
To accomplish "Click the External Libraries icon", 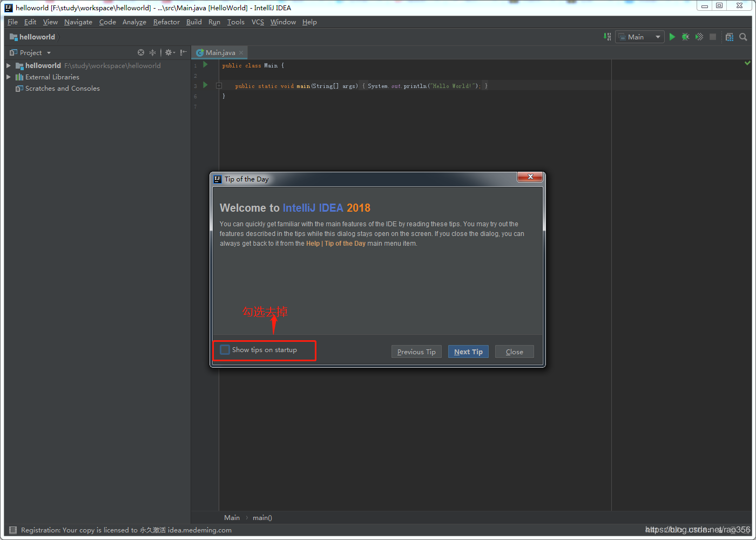I will click(19, 77).
